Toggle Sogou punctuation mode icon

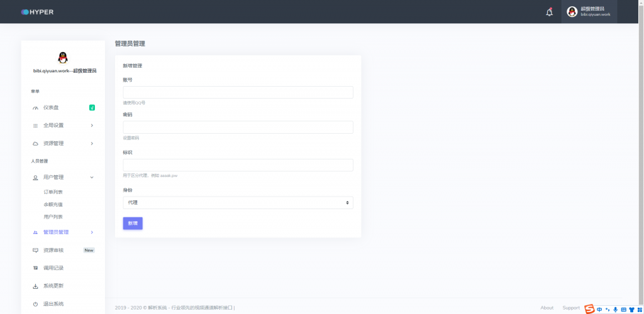pyautogui.click(x=608, y=309)
